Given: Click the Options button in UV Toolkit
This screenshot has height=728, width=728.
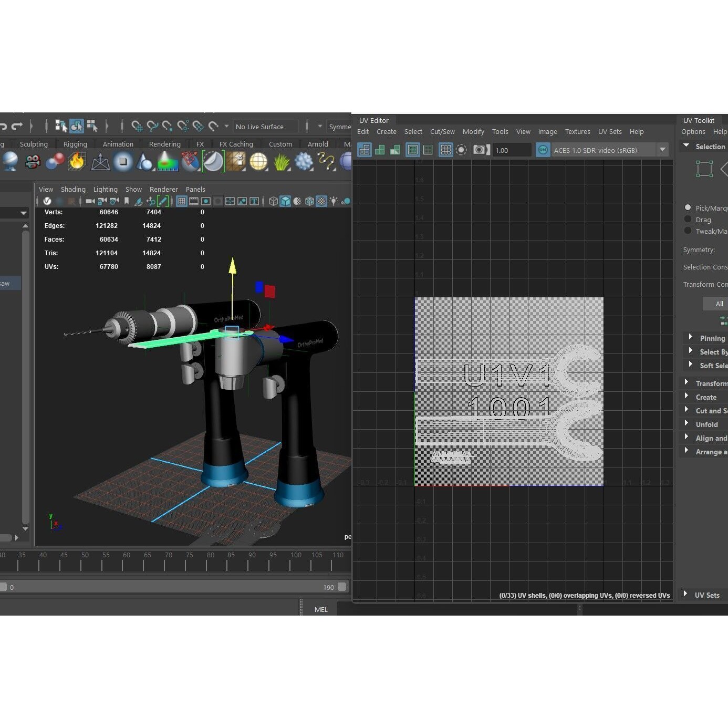Looking at the screenshot, I should click(693, 131).
